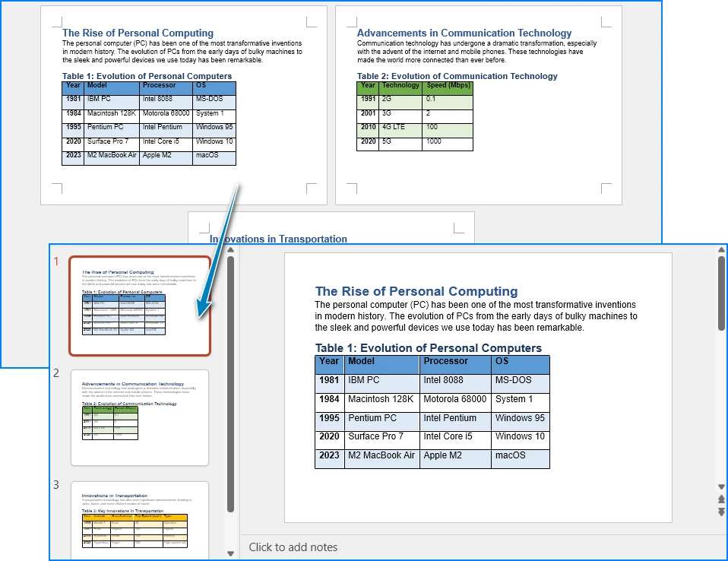This screenshot has width=728, height=561.
Task: Click the Next Slide double-arrow button
Action: [x=721, y=512]
